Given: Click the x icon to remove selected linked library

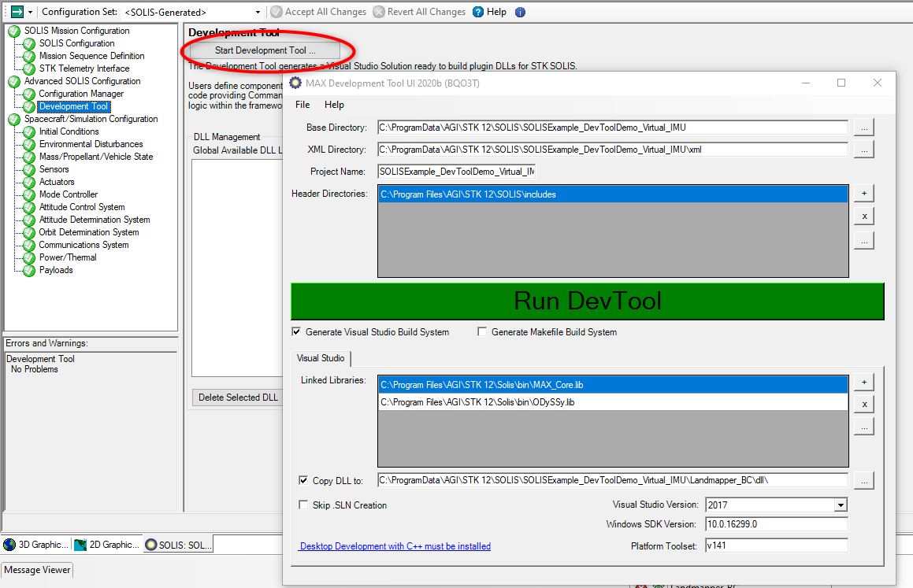Looking at the screenshot, I should [864, 405].
